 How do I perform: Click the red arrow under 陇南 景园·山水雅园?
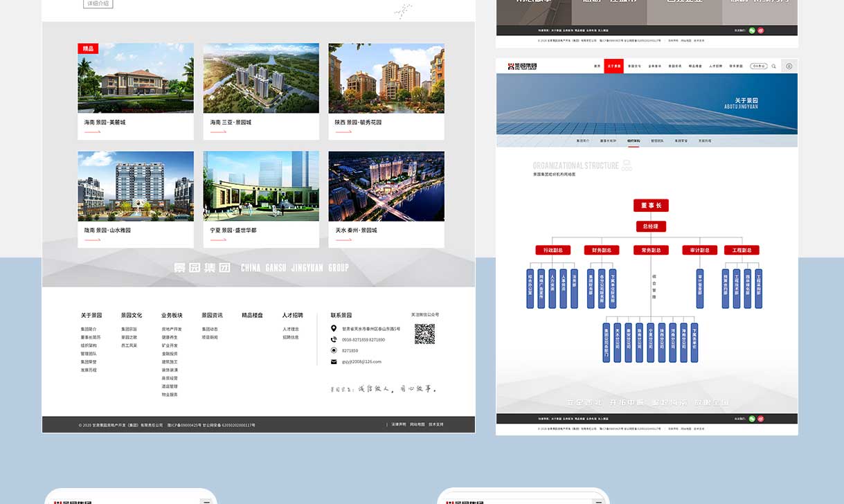click(x=92, y=240)
